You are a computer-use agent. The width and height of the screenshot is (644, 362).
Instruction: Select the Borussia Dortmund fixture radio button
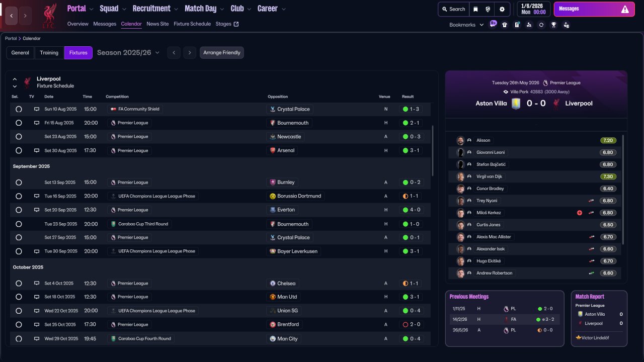19,196
